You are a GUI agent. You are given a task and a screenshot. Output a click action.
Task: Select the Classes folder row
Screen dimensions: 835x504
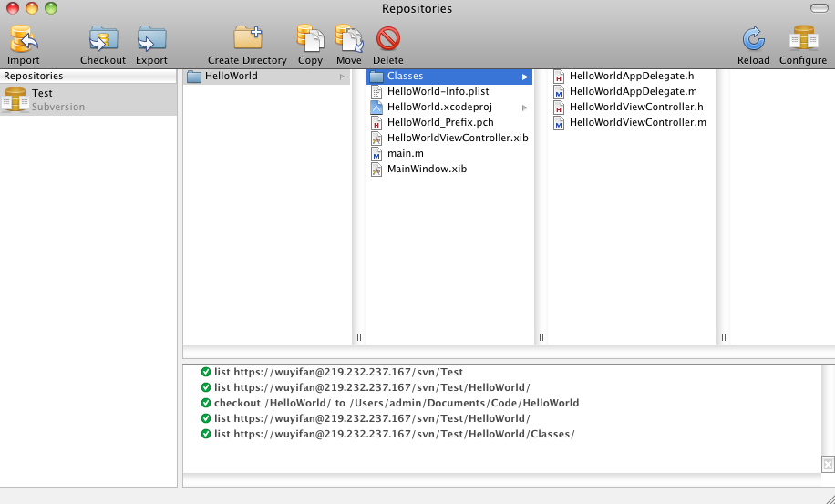(448, 77)
